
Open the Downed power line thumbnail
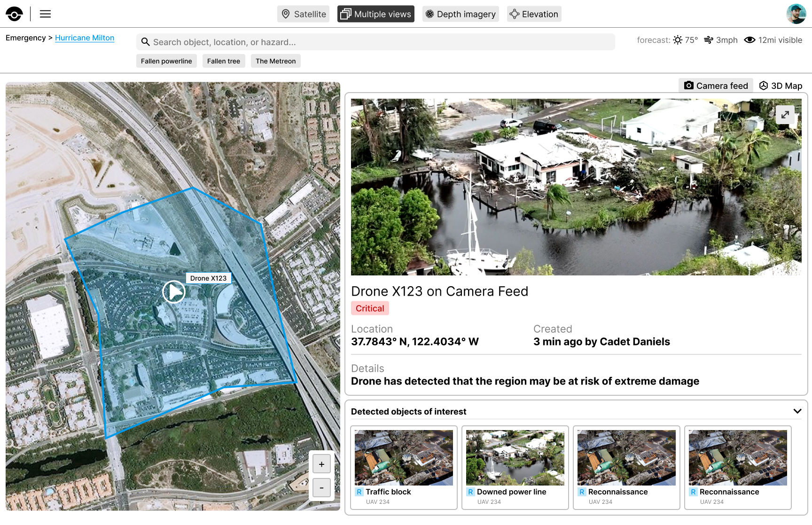(515, 458)
